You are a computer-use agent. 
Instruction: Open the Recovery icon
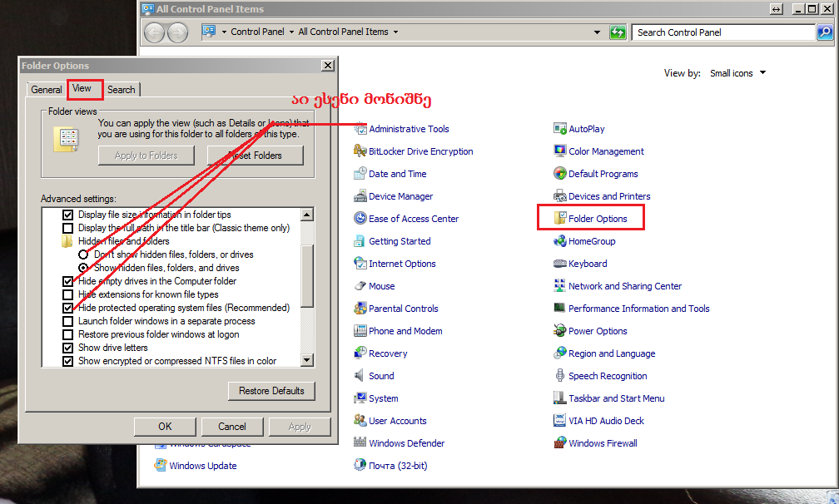[360, 353]
